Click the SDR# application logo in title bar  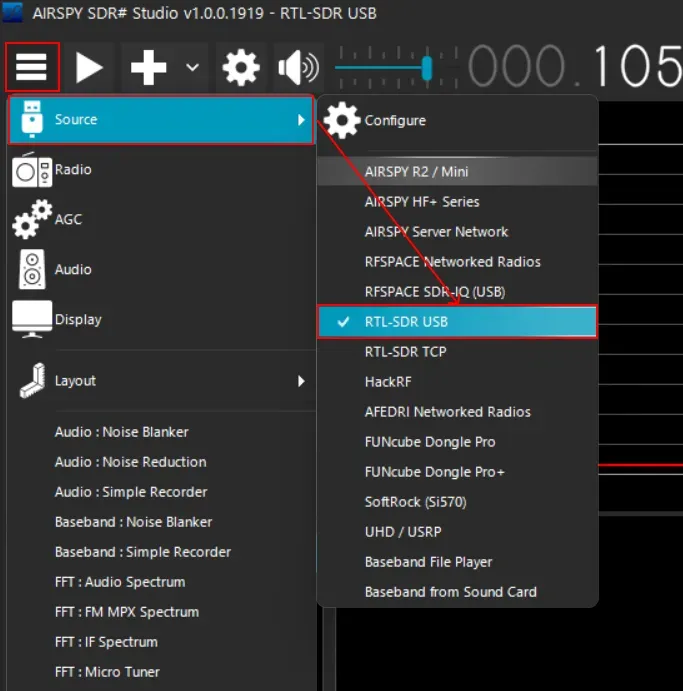click(12, 12)
